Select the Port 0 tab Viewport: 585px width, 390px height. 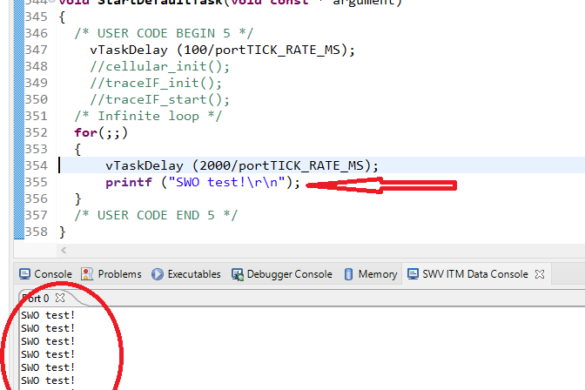(x=35, y=298)
